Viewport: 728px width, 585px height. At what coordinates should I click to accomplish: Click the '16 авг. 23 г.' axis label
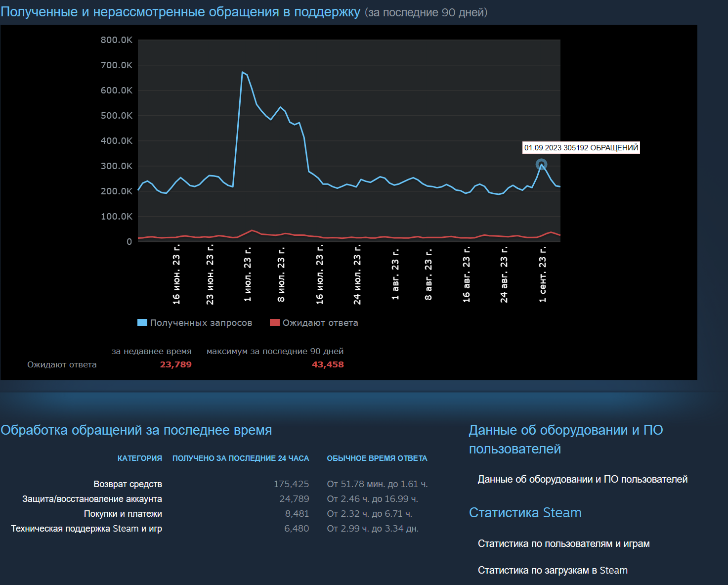pyautogui.click(x=466, y=274)
